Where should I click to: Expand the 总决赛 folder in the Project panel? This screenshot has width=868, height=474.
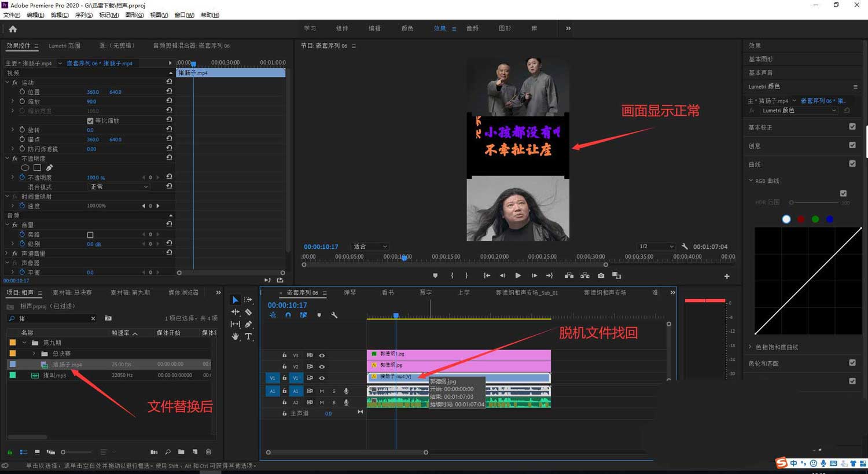click(34, 354)
